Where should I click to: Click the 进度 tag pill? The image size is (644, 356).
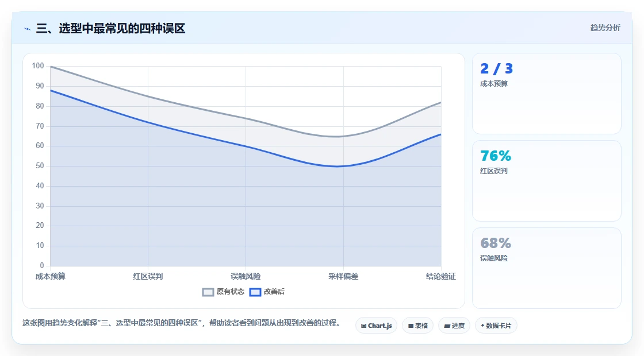tap(454, 326)
